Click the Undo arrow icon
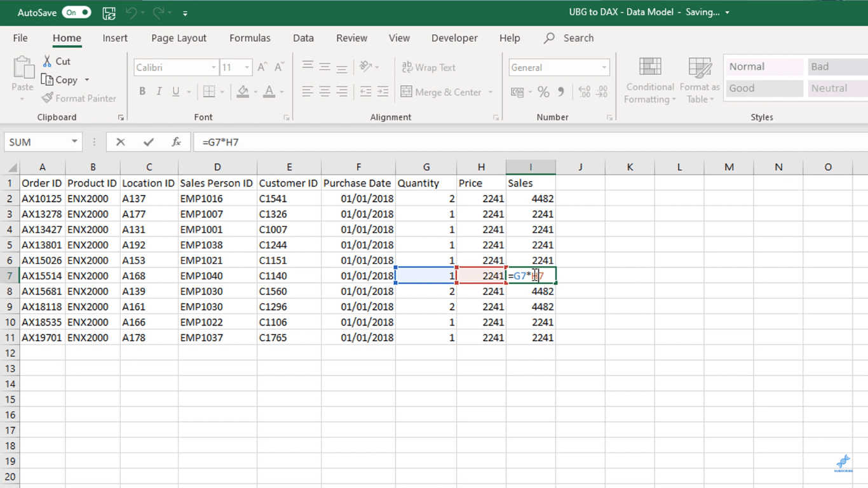868x488 pixels. point(131,13)
